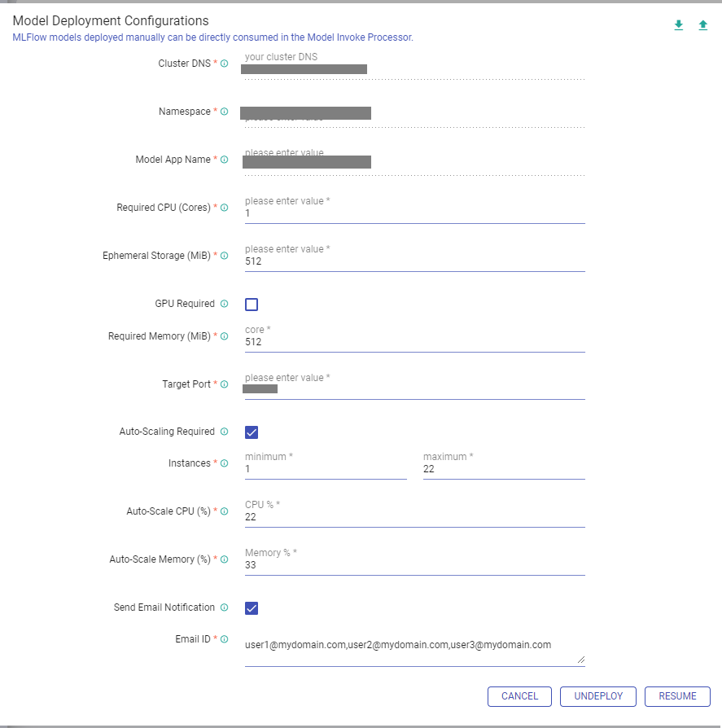Show info for Auto-Scaling Required
Image resolution: width=722 pixels, height=728 pixels.
[224, 432]
